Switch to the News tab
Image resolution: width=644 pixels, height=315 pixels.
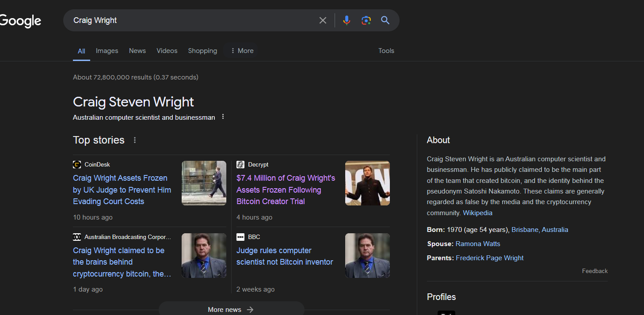[137, 51]
